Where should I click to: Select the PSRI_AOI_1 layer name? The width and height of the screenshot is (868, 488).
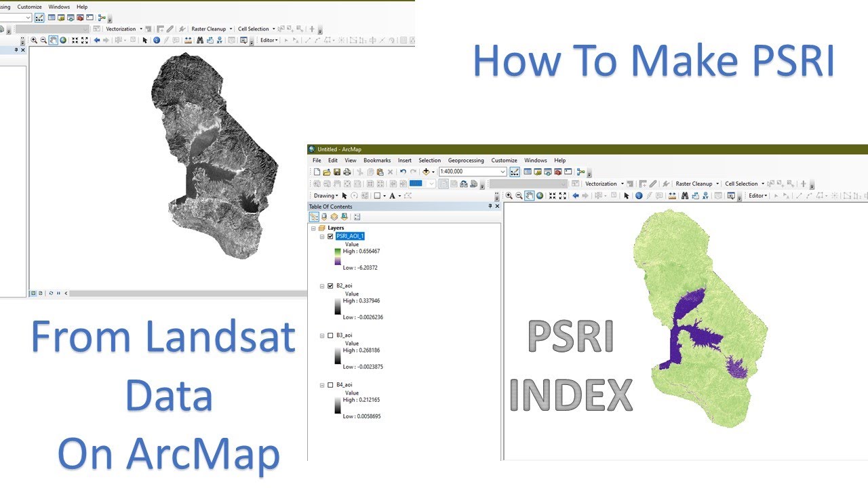pos(350,236)
